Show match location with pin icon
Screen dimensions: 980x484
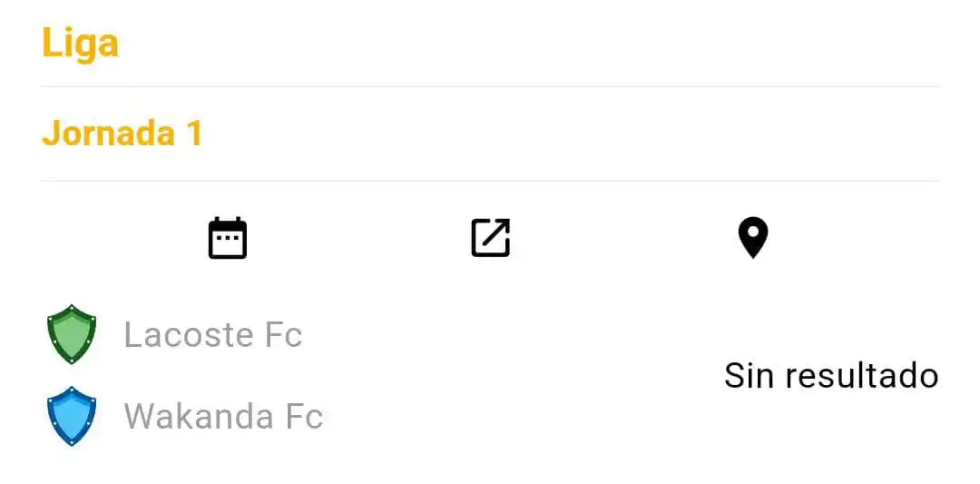pyautogui.click(x=753, y=238)
